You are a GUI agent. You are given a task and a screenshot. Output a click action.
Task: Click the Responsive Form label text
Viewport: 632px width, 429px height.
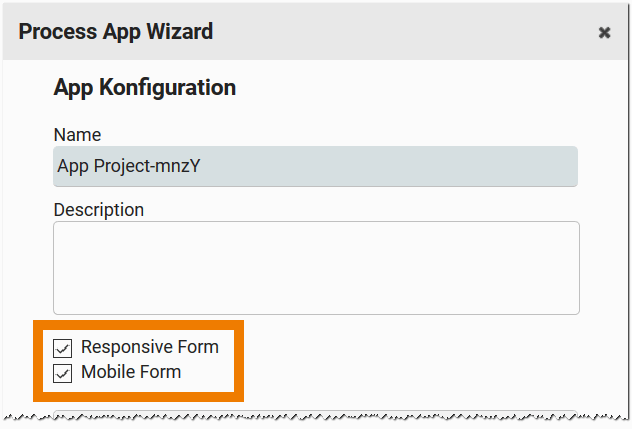point(149,347)
